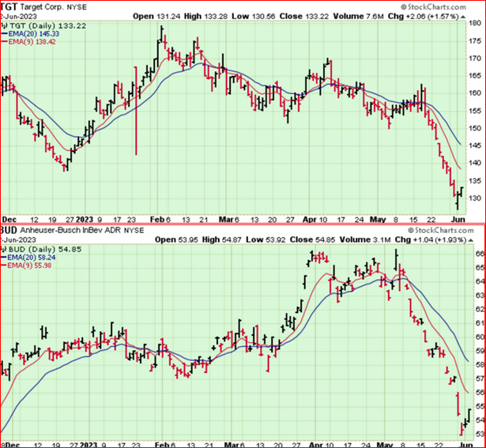Click the BUD Open value 53.95

(187, 239)
